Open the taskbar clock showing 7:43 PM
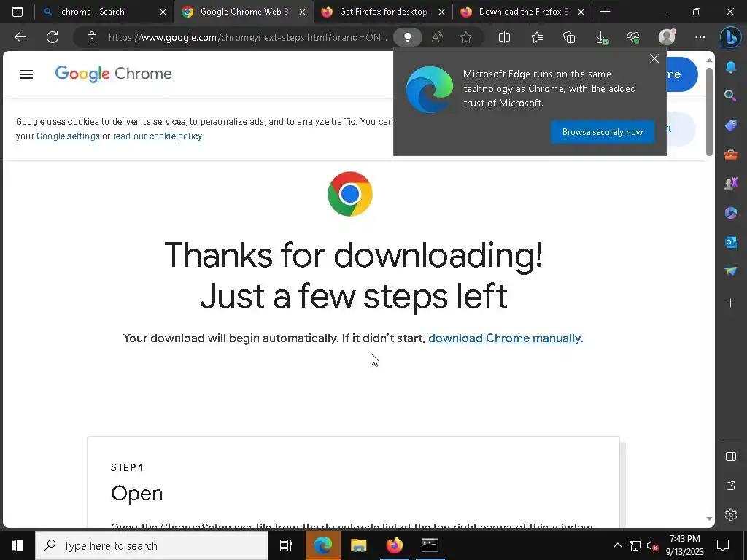 (x=684, y=545)
